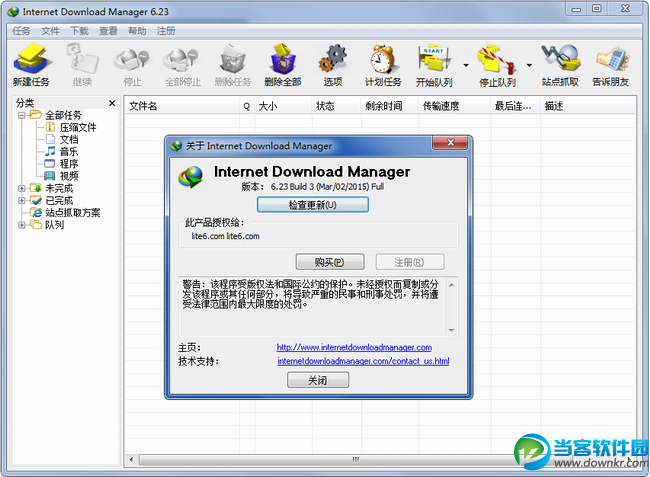Click the 开始队列 (start queue) icon
Screen dimensions: 650x477
coord(434,65)
